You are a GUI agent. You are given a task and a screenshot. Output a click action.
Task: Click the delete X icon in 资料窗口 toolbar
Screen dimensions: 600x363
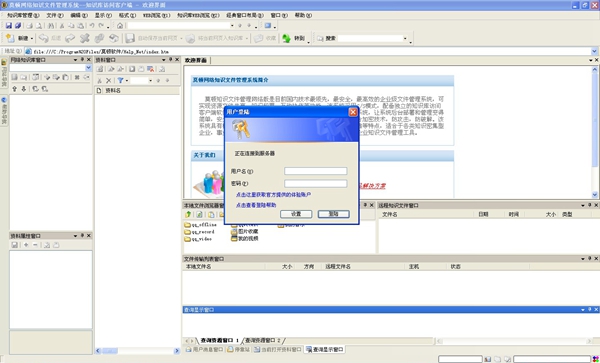point(109,80)
